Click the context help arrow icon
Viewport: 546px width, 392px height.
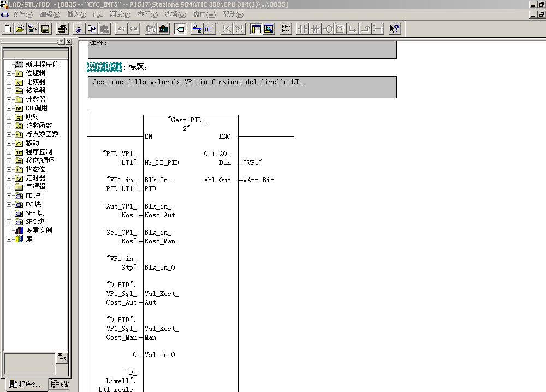(x=395, y=29)
